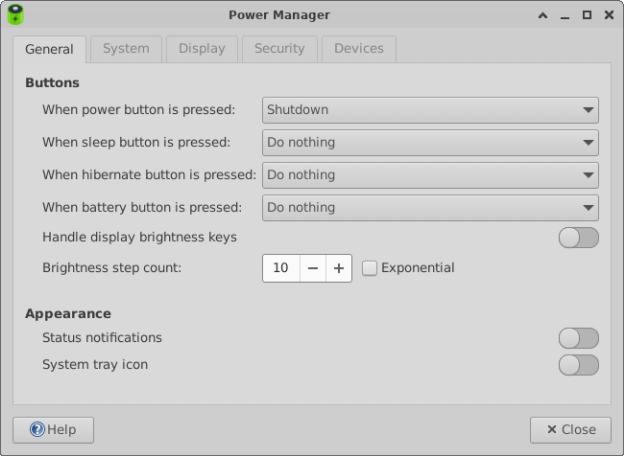Check the Exponential checkbox
This screenshot has width=624, height=456.
point(370,268)
